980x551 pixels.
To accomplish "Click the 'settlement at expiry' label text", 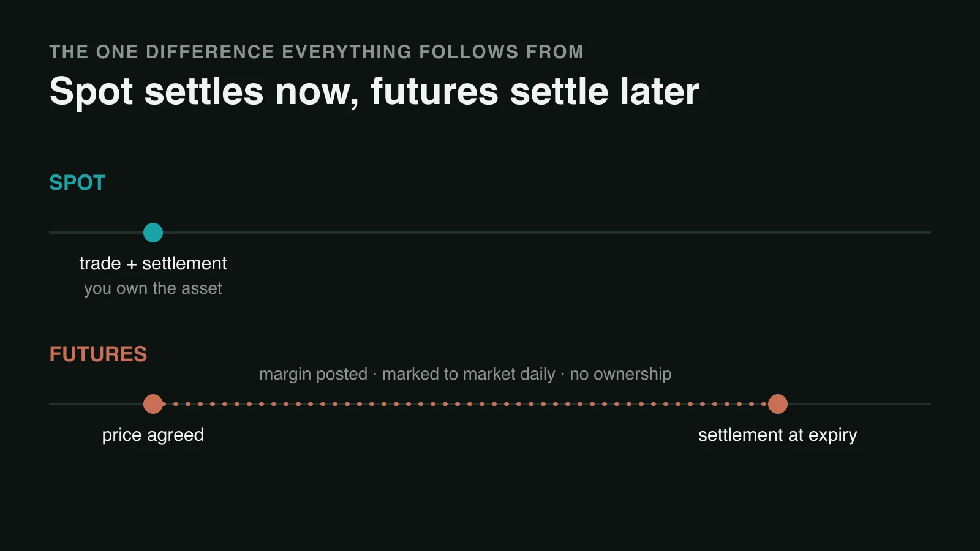I will [778, 435].
